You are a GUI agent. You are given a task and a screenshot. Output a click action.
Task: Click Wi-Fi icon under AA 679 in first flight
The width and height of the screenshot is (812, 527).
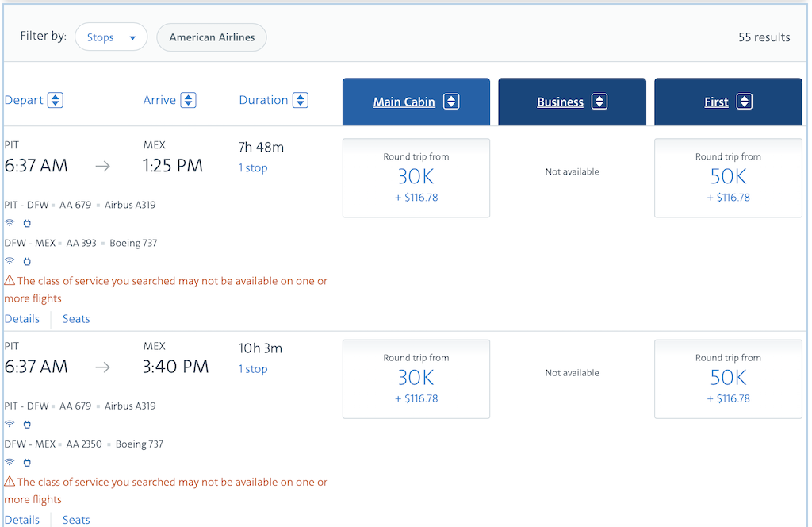click(10, 223)
